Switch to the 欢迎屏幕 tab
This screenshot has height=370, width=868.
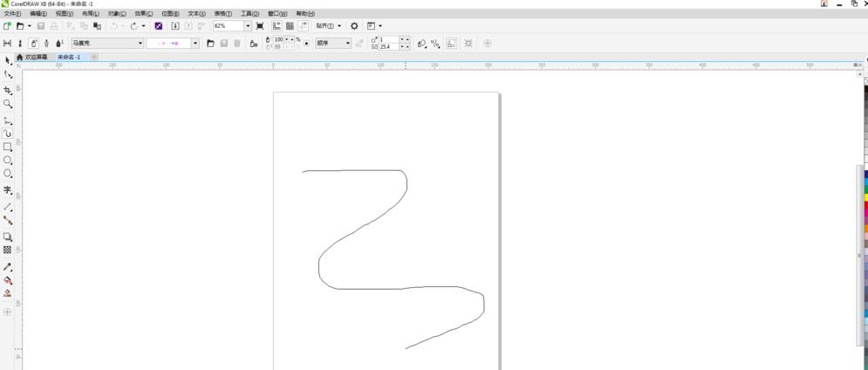click(35, 57)
